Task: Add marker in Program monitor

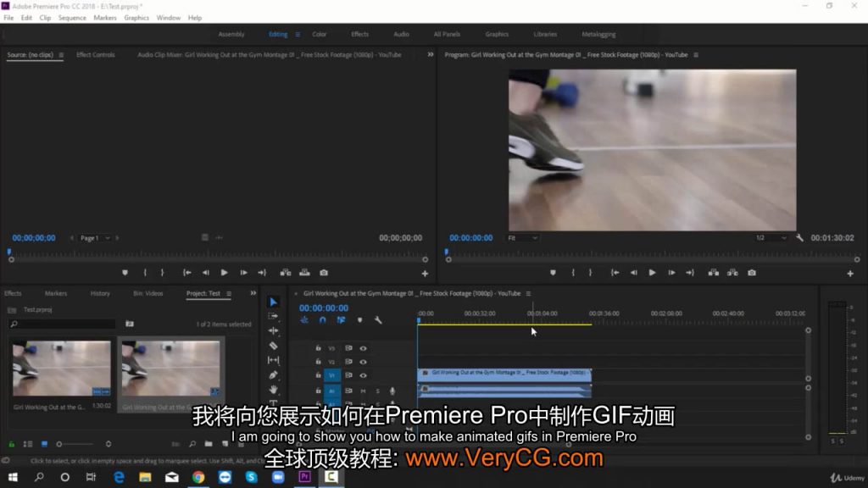Action: [x=553, y=273]
